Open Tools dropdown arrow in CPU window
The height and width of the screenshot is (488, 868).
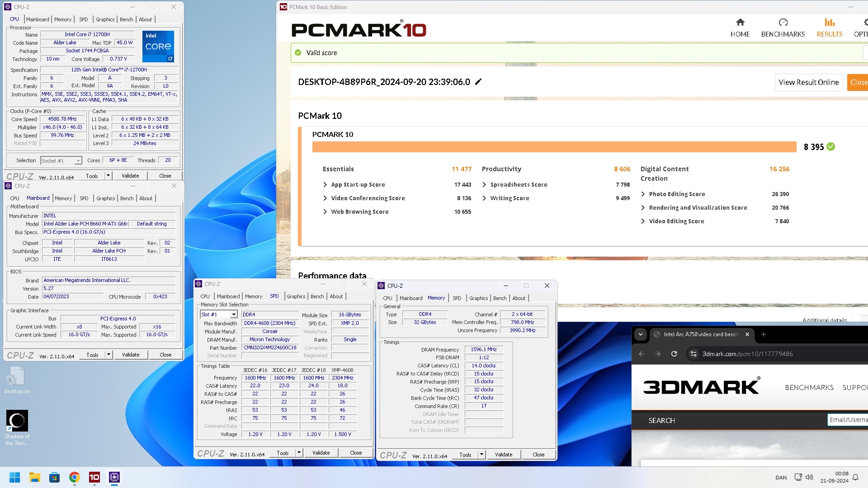tap(108, 176)
